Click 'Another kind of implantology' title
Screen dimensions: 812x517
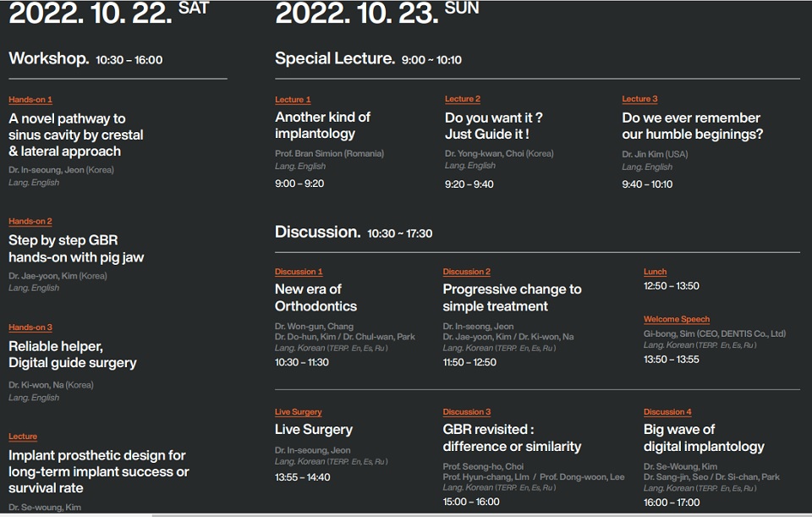click(322, 125)
